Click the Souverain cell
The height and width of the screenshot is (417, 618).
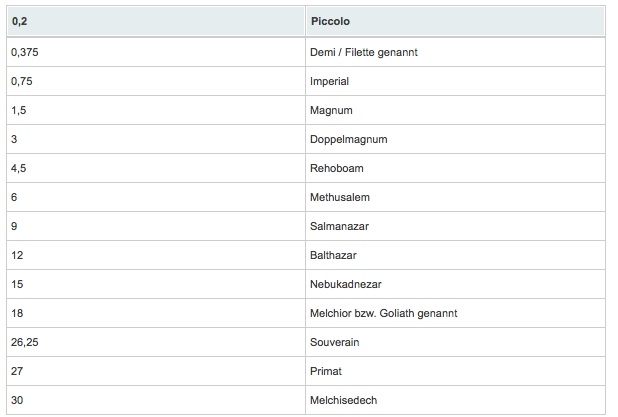click(x=455, y=342)
